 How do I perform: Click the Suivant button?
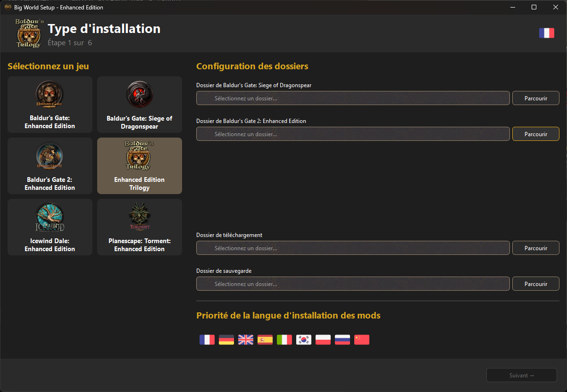point(522,376)
